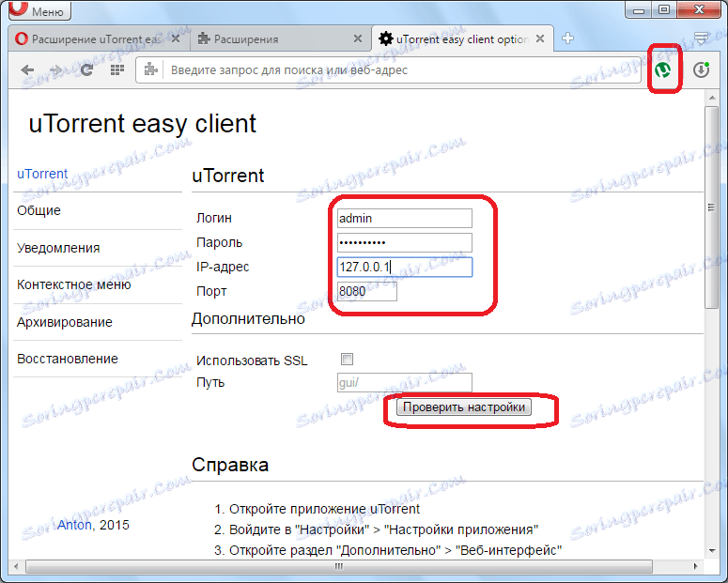The width and height of the screenshot is (728, 583).
Task: Open the Speed Dial grid icon
Action: [x=117, y=70]
